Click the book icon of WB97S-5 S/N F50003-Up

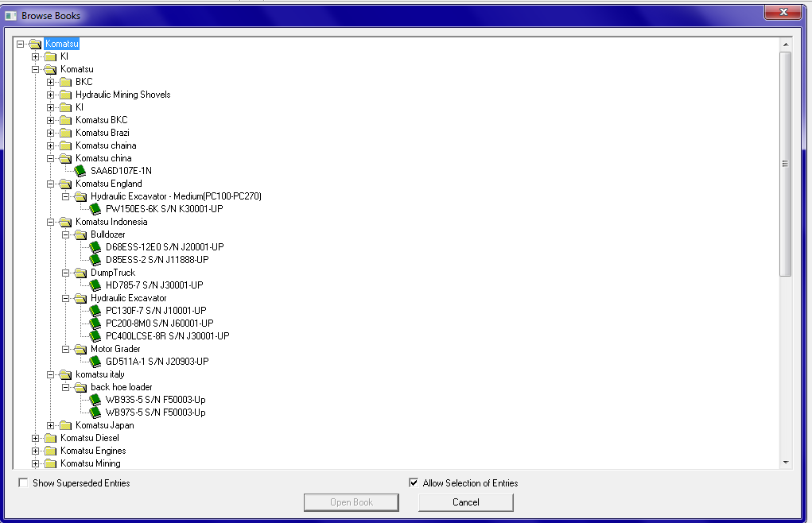[95, 413]
